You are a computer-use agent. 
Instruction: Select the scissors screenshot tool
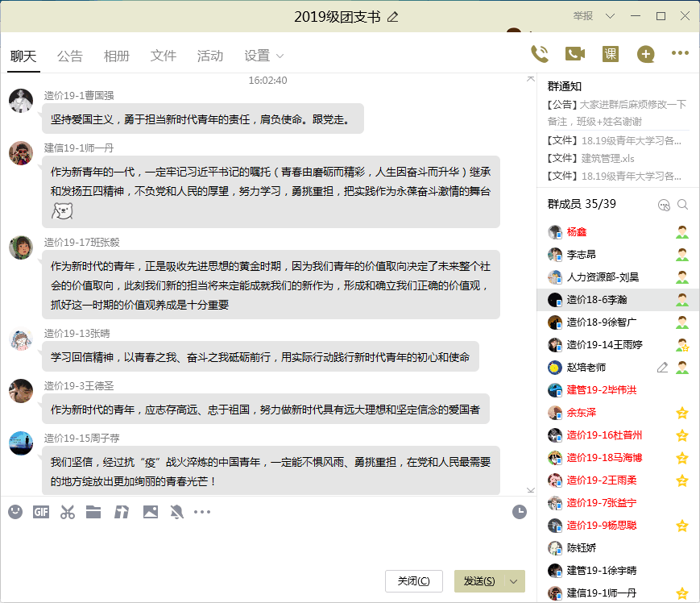click(x=68, y=512)
